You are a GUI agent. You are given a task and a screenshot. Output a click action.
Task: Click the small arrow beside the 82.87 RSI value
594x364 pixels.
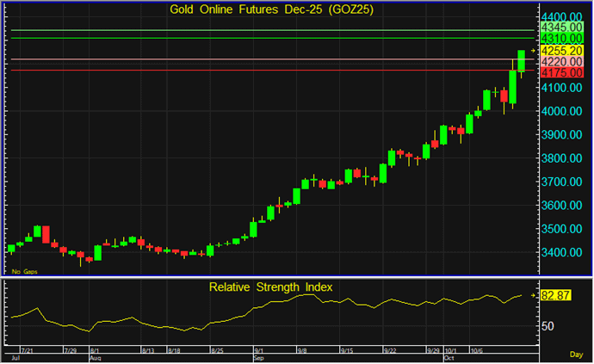[535, 296]
